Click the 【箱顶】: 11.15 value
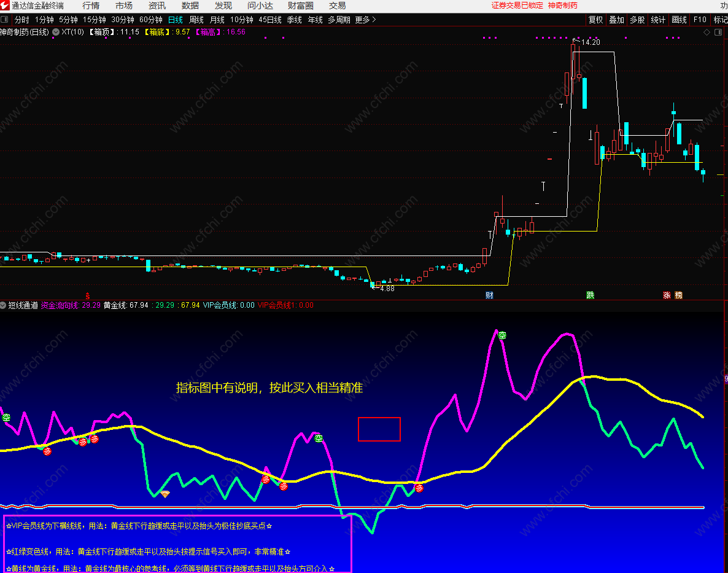This screenshot has width=728, height=573. click(x=114, y=32)
